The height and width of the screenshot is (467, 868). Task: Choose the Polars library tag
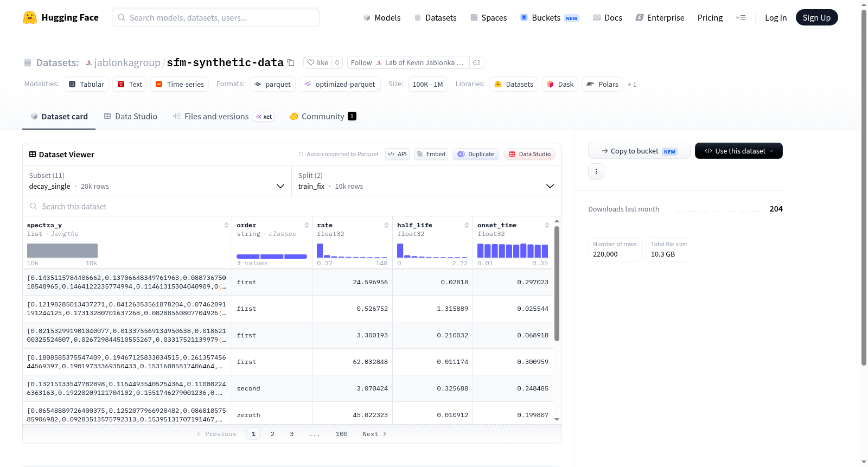point(602,84)
